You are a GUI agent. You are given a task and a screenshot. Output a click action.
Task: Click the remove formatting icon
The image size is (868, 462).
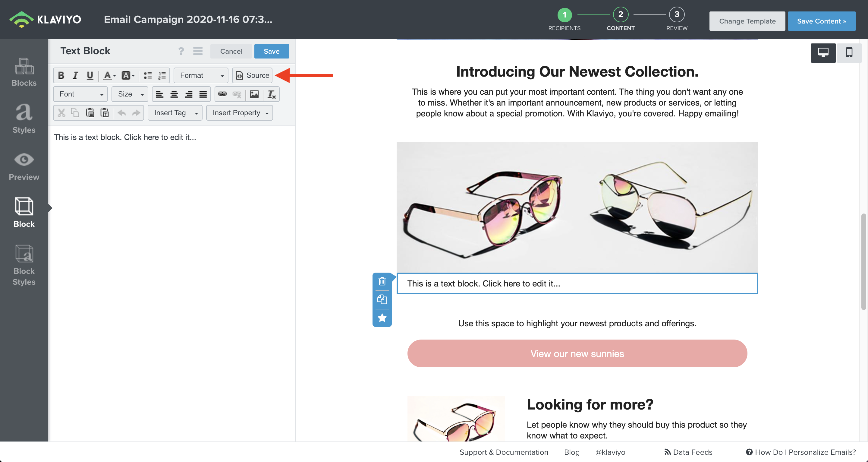[x=271, y=94]
